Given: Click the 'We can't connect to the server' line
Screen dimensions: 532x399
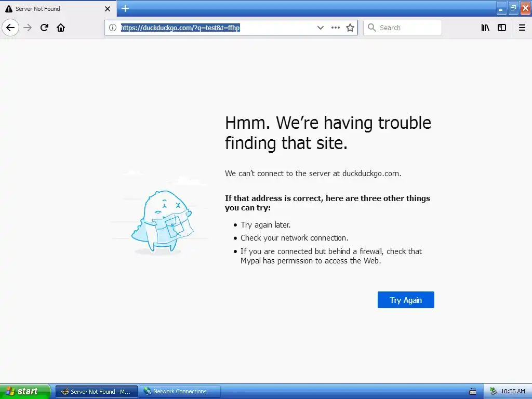Looking at the screenshot, I should 313,174.
